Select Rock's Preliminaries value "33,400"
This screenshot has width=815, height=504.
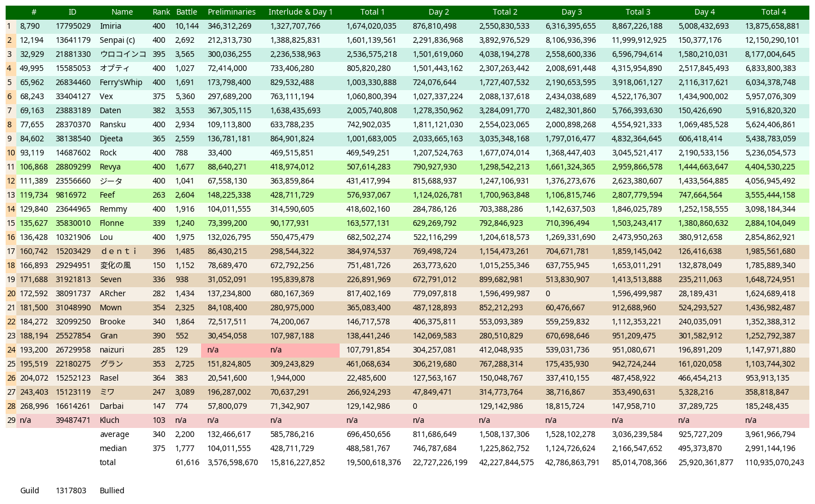point(220,153)
